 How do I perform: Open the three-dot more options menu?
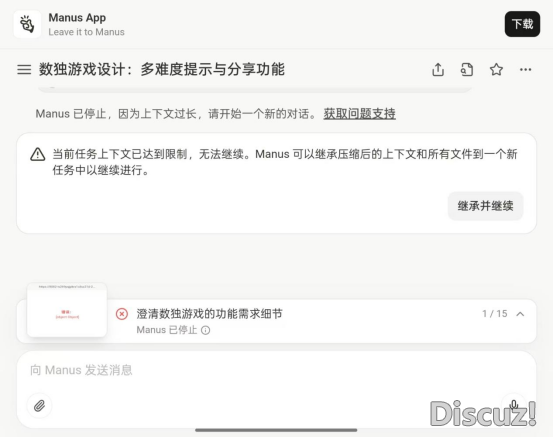(x=525, y=69)
